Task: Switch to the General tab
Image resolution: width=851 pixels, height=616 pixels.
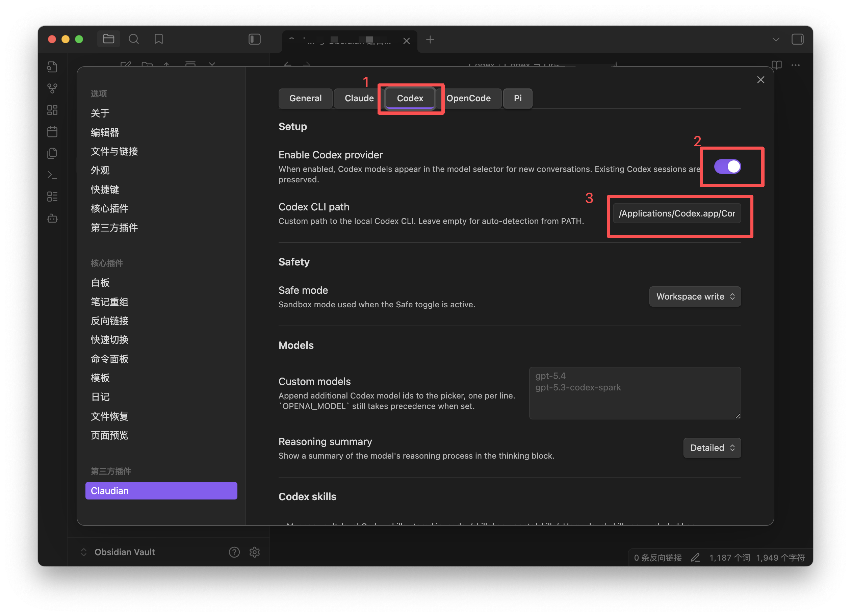Action: 305,98
